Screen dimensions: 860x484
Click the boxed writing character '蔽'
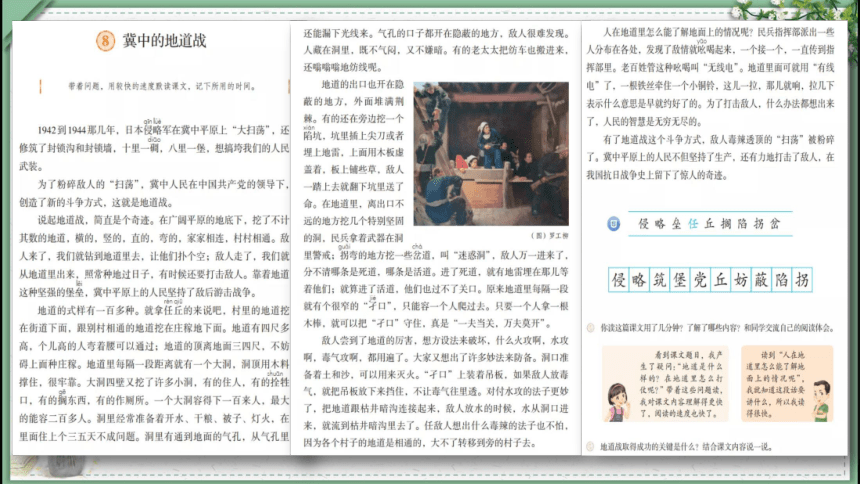click(761, 280)
